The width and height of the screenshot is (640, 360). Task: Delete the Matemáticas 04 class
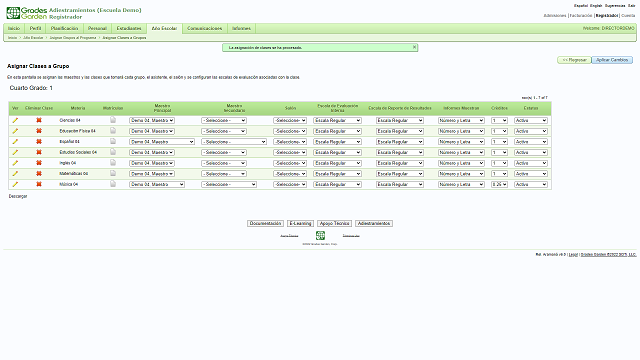pos(39,173)
